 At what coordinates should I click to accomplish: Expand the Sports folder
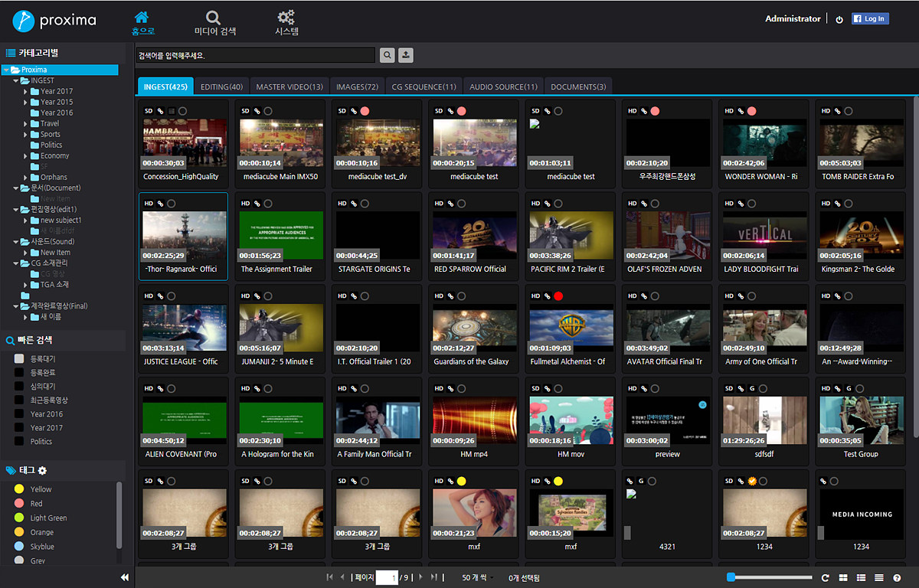tap(25, 134)
